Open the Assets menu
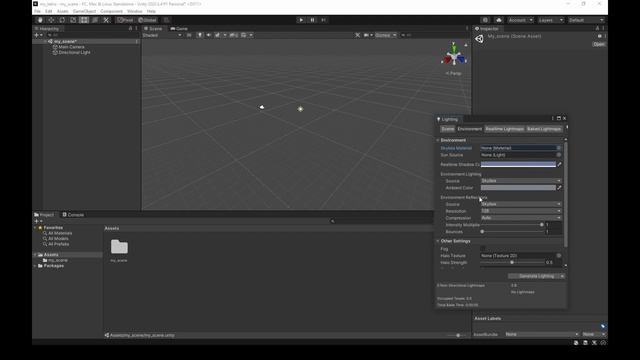 62,11
